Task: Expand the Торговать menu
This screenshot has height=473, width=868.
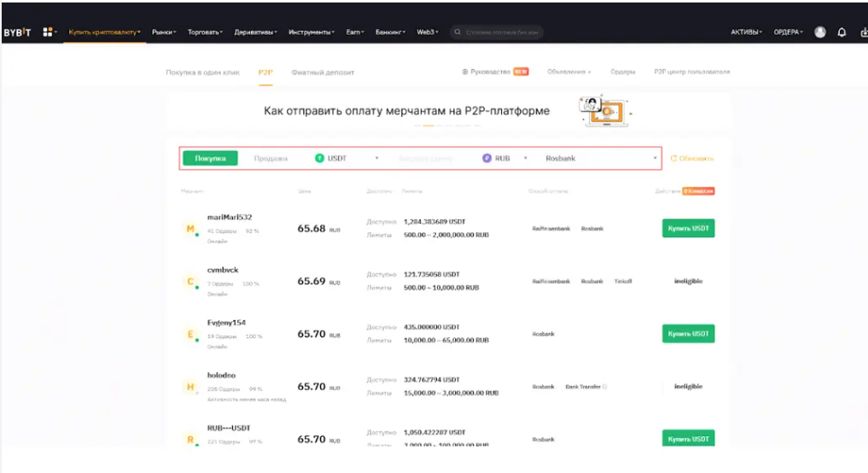Action: pos(205,32)
